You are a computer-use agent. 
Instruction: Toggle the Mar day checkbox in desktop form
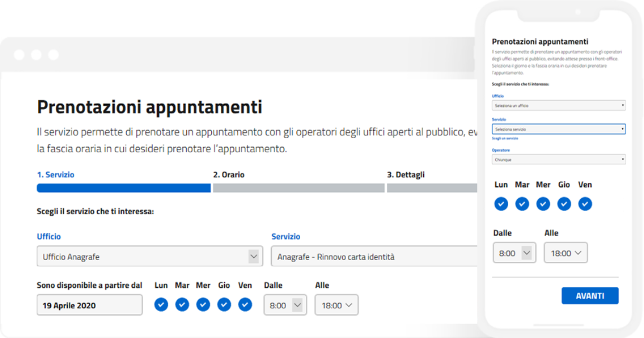point(182,304)
